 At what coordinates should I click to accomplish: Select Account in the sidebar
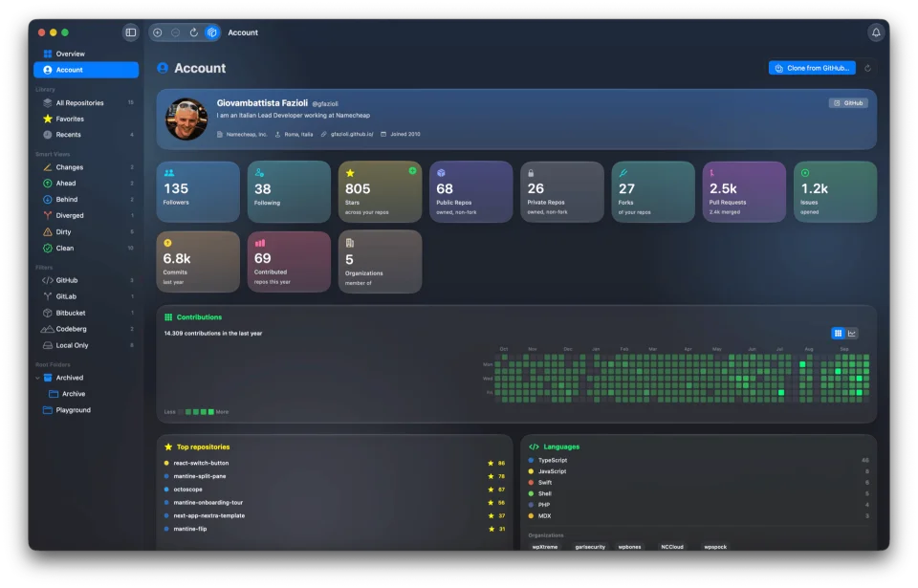[x=86, y=70]
